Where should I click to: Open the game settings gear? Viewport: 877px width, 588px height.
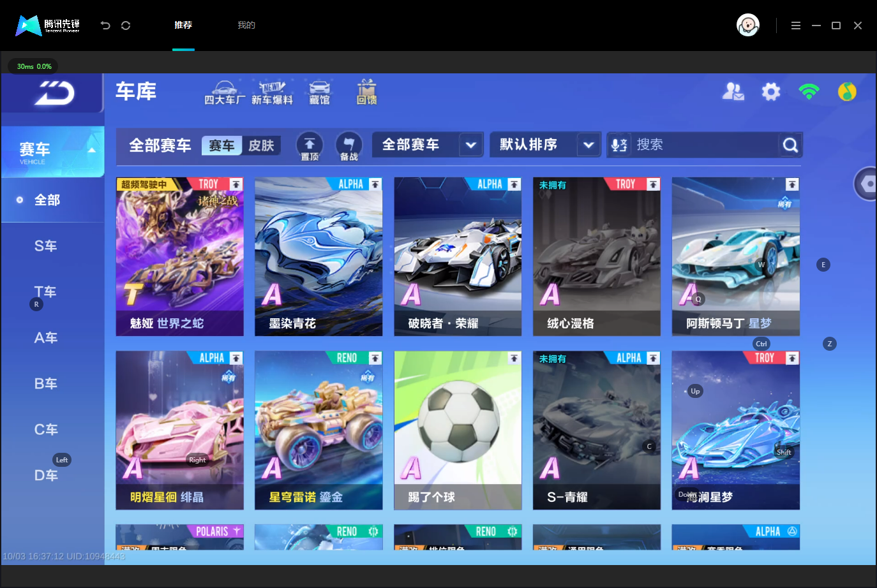click(x=771, y=92)
